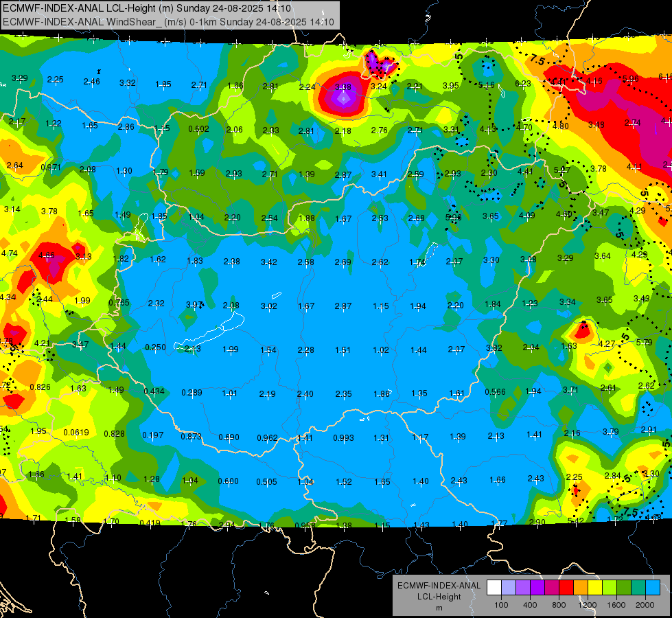Click the legend tick label 1600
This screenshot has width=672, height=618.
pos(616,605)
